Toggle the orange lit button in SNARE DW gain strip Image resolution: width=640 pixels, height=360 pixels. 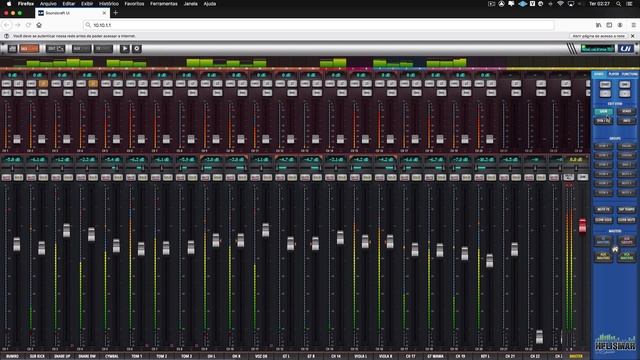pyautogui.click(x=93, y=84)
